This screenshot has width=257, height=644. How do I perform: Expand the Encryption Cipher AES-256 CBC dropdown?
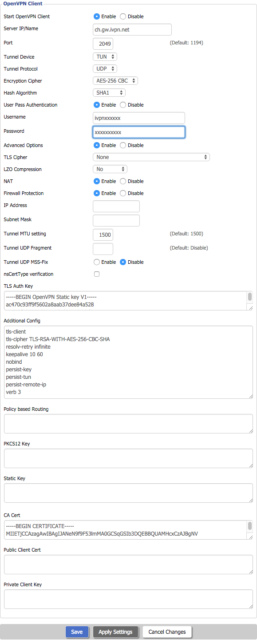(x=115, y=81)
